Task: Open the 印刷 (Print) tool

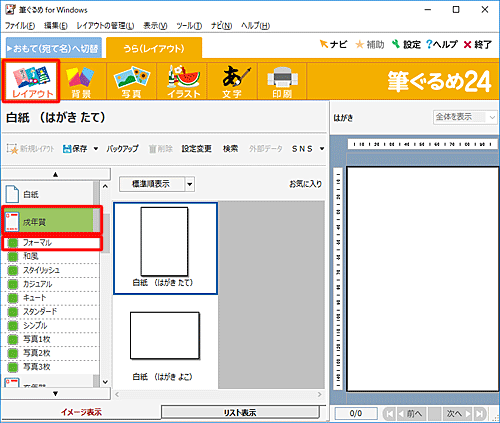Action: pyautogui.click(x=282, y=82)
